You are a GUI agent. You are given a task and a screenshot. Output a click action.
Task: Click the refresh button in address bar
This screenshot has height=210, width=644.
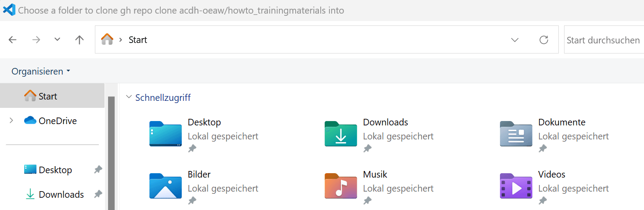coord(544,40)
